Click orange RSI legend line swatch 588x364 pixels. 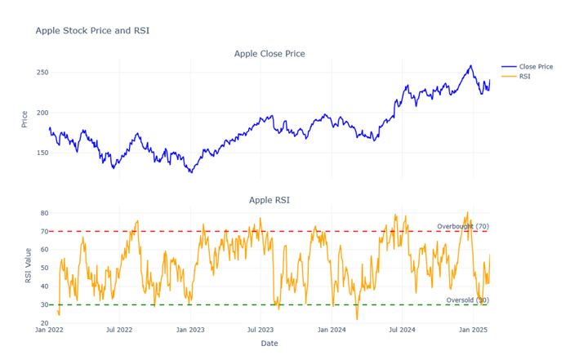[509, 76]
